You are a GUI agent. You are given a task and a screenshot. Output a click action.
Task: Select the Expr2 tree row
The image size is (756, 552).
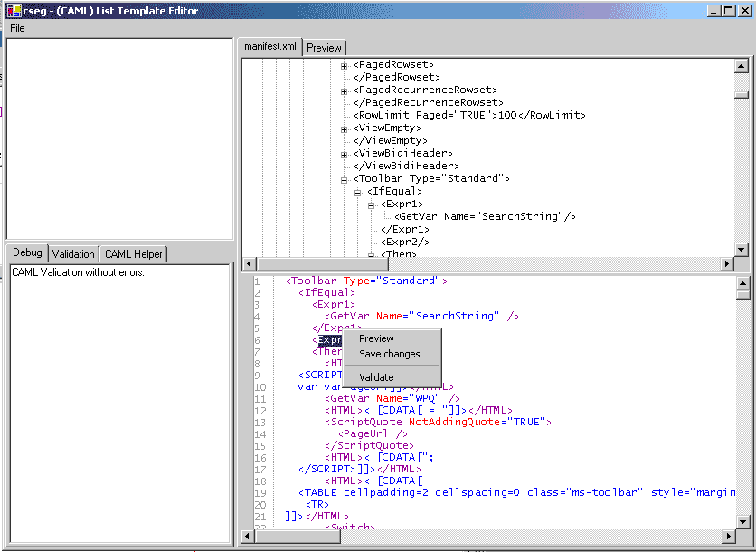point(405,242)
